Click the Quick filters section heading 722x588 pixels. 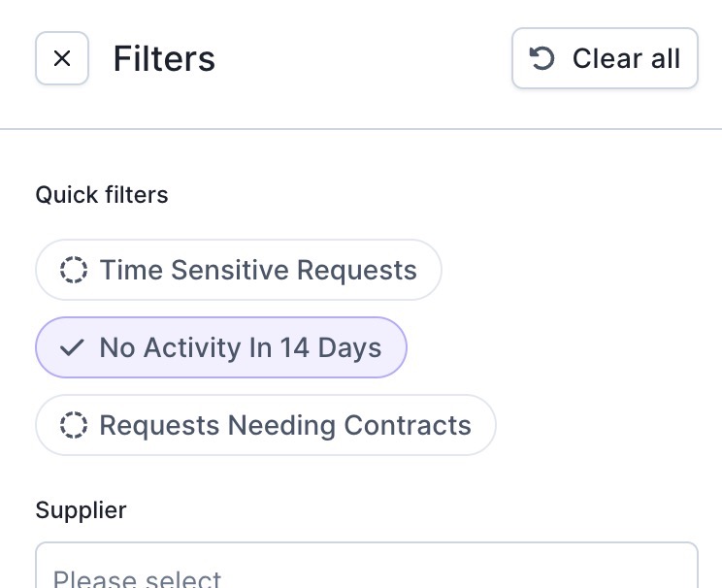102,195
